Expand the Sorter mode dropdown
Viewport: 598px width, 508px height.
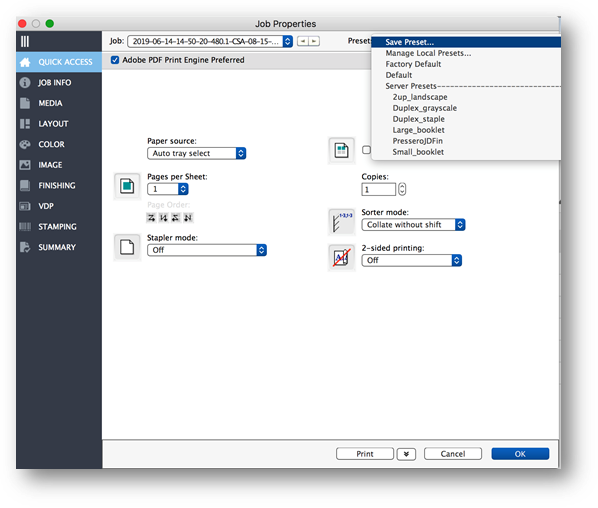[413, 225]
